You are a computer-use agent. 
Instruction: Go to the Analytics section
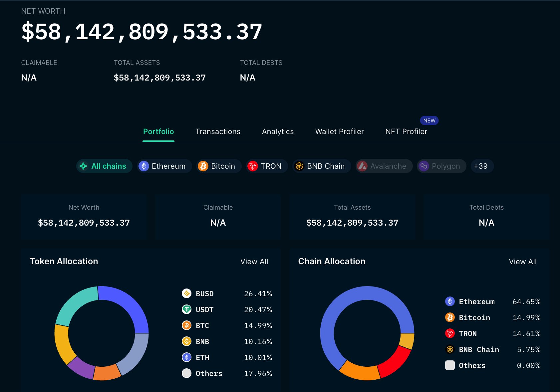(278, 131)
